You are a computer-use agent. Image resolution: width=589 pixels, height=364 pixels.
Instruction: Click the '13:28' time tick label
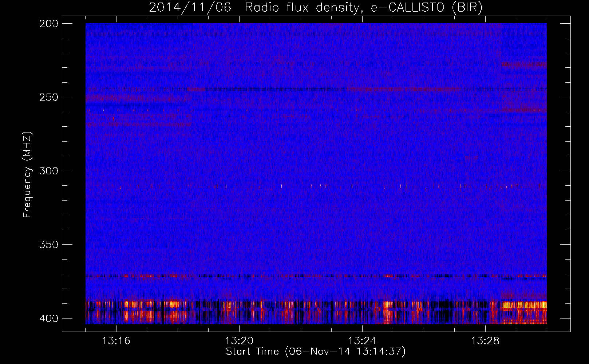point(485,341)
